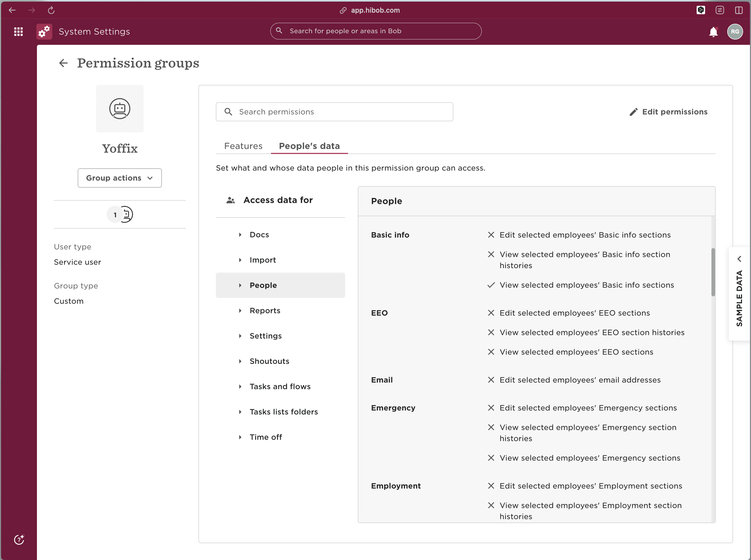Click the permissions list scrollbar
Viewport: 751px width, 560px height.
pyautogui.click(x=713, y=272)
